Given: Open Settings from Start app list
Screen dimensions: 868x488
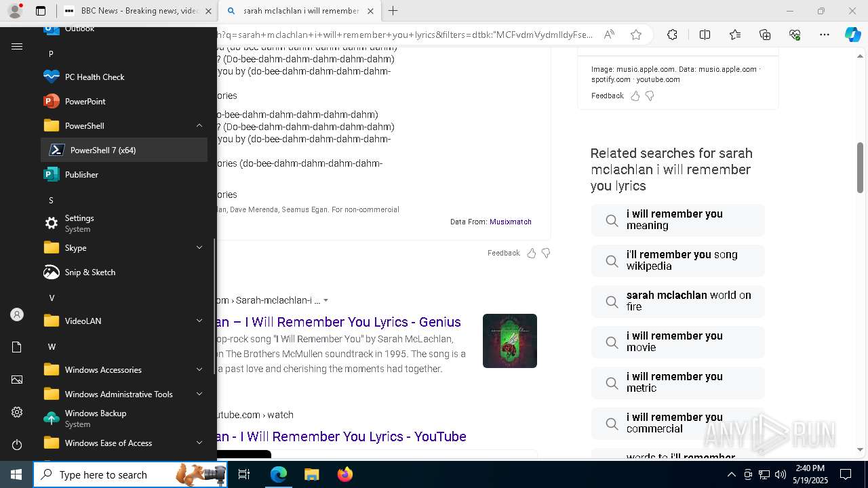Looking at the screenshot, I should click(x=124, y=223).
